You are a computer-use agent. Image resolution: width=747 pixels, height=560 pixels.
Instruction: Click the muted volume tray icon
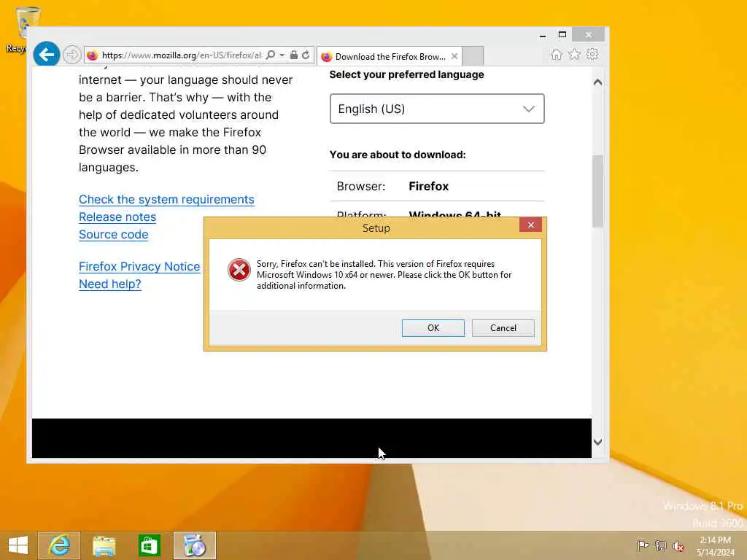[x=678, y=546]
